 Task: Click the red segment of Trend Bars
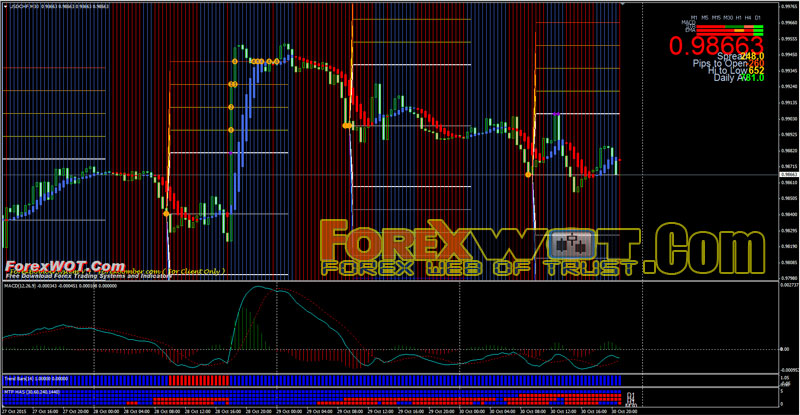coord(199,380)
